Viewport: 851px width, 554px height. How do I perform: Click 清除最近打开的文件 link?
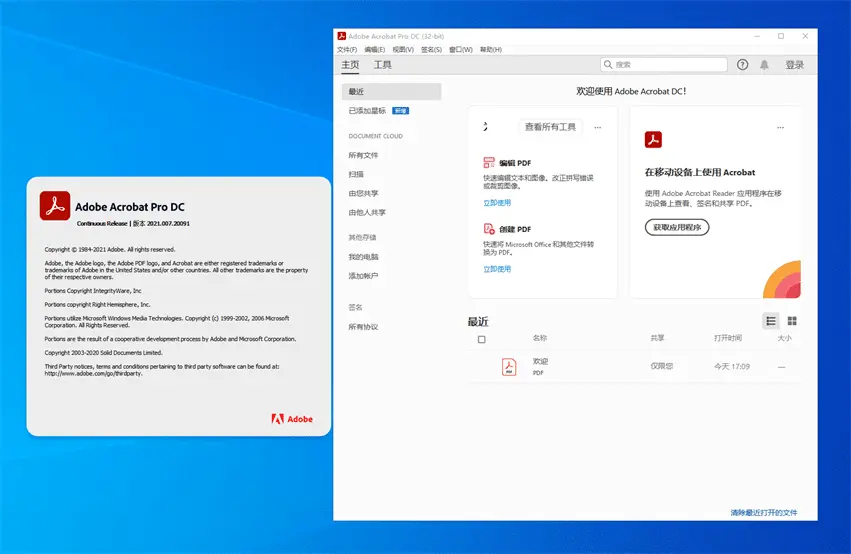coord(763,513)
